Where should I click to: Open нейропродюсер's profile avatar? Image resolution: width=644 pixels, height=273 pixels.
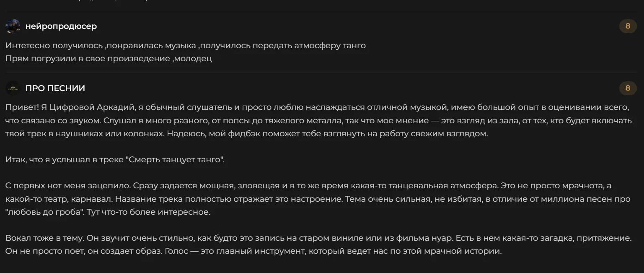tap(13, 26)
